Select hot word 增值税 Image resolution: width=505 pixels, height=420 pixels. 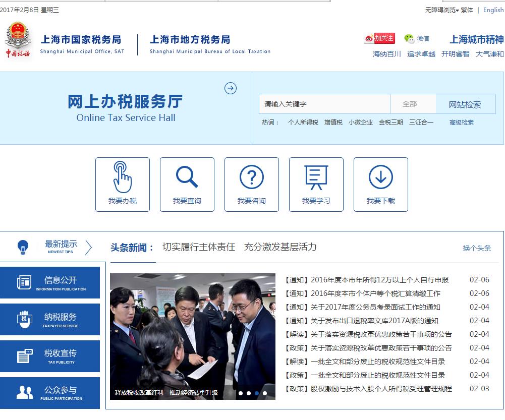point(333,123)
